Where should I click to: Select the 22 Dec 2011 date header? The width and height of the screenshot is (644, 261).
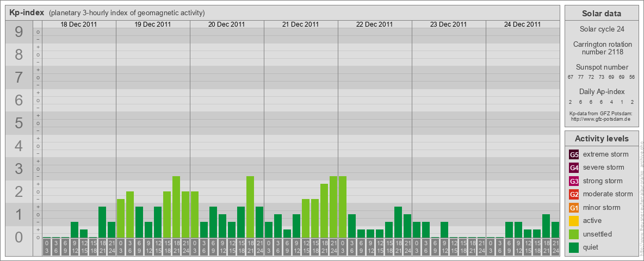375,24
